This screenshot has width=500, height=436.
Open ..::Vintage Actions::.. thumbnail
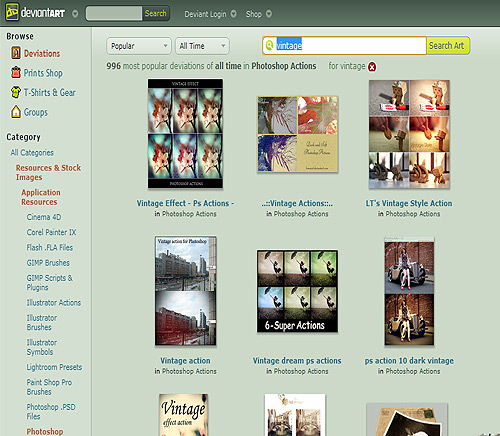[297, 134]
